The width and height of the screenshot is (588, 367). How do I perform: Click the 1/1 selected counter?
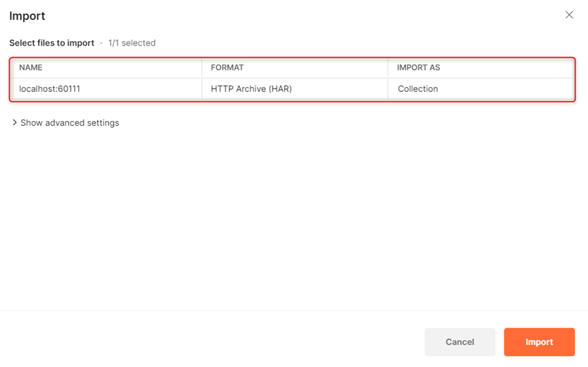pyautogui.click(x=131, y=43)
